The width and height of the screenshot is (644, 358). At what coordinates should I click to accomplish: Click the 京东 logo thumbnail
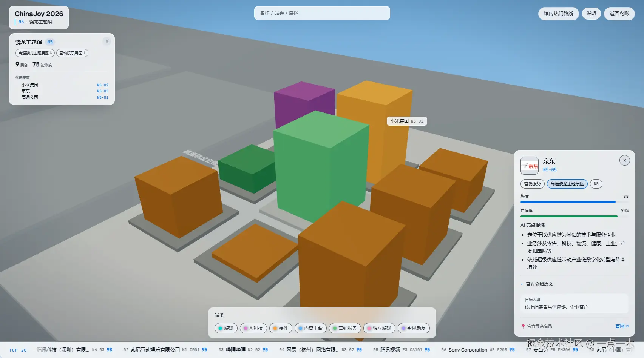pos(530,166)
